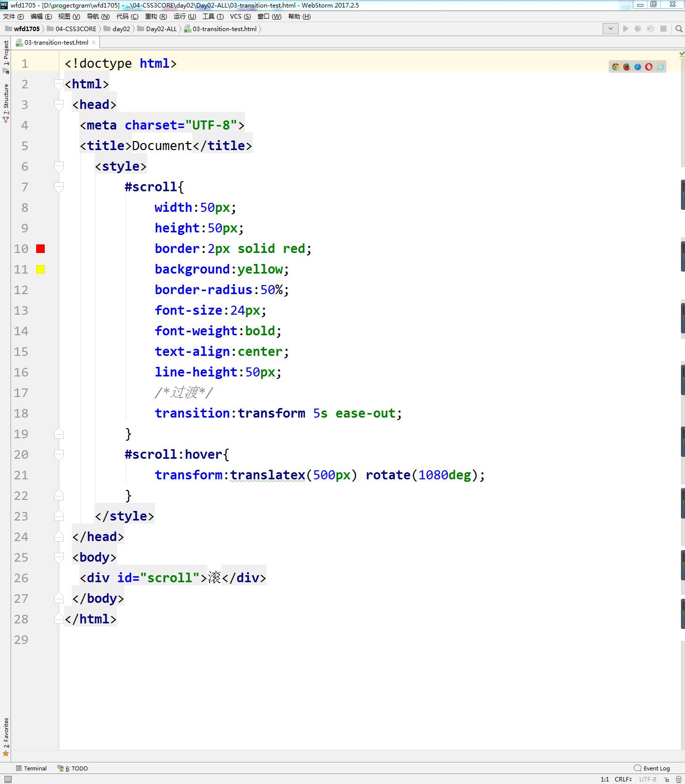The image size is (685, 784).
Task: Click the ease-out value on line 18
Action: click(366, 413)
